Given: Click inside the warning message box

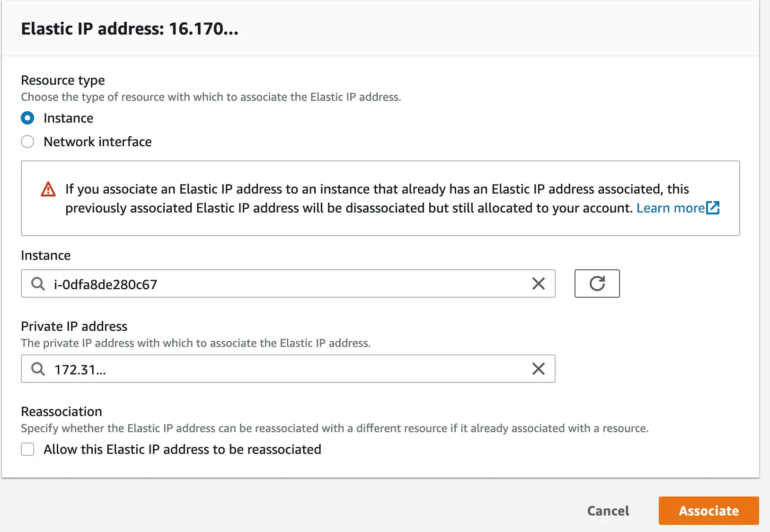Looking at the screenshot, I should (x=379, y=198).
